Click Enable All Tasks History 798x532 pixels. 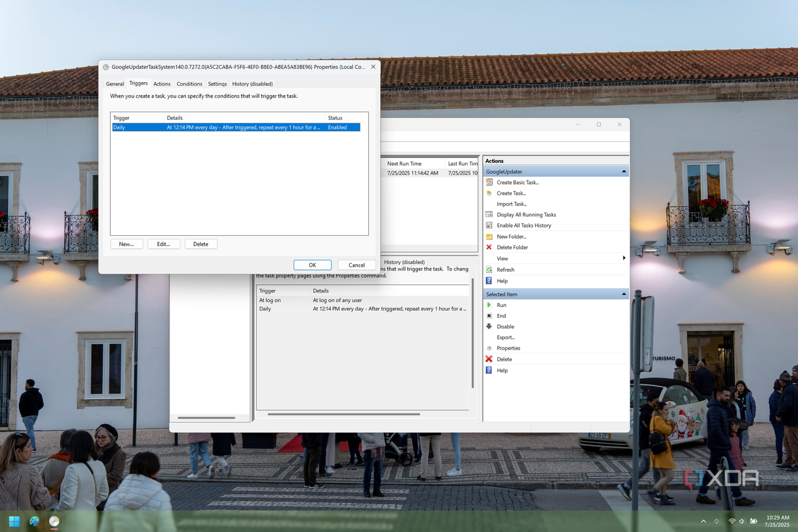coord(524,226)
